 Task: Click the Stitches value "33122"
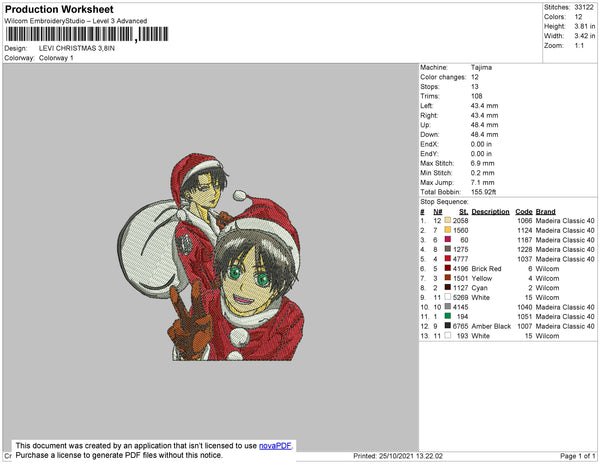pyautogui.click(x=584, y=7)
